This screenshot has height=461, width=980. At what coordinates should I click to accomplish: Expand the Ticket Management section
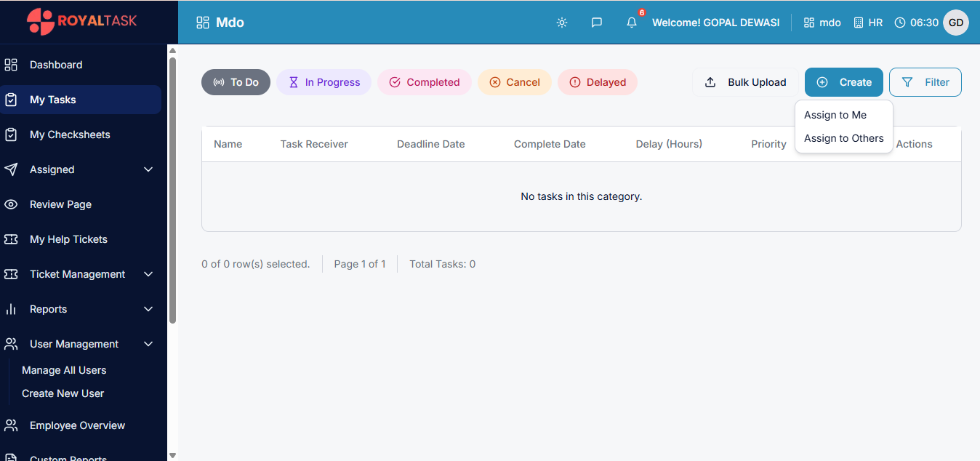78,274
